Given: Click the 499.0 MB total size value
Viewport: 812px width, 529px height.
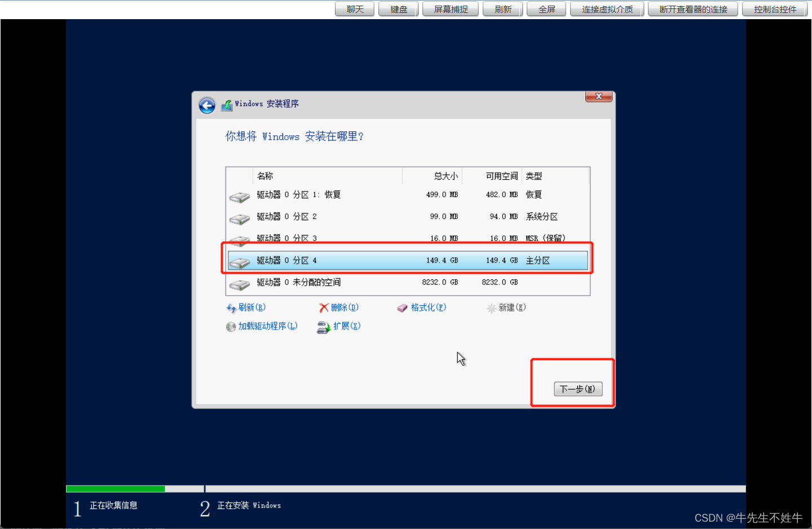Looking at the screenshot, I should [442, 195].
